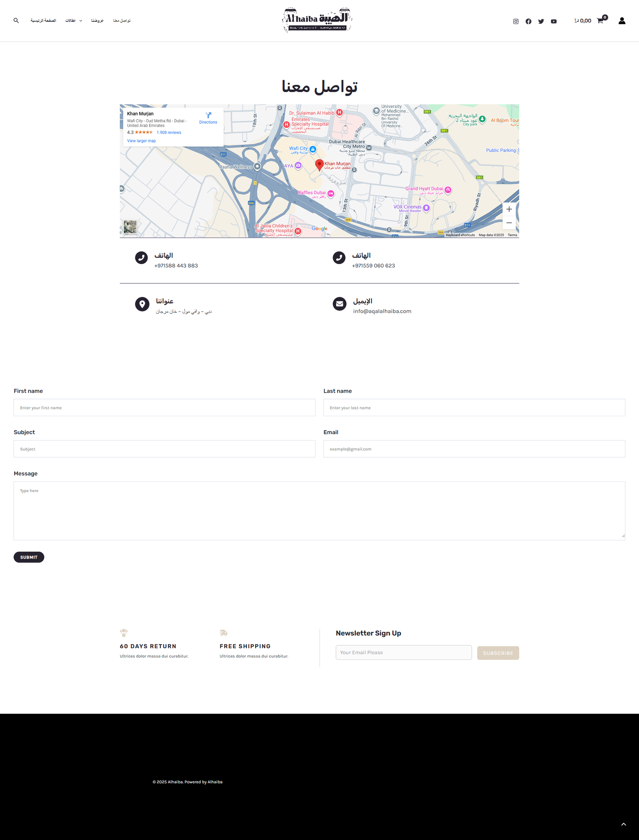Focus the First name input field
The width and height of the screenshot is (639, 840).
(164, 408)
